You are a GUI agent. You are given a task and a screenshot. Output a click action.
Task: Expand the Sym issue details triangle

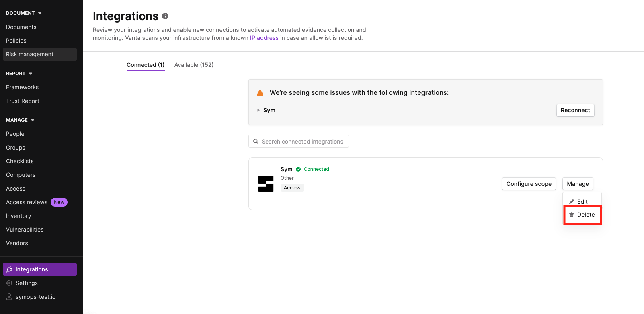[258, 110]
